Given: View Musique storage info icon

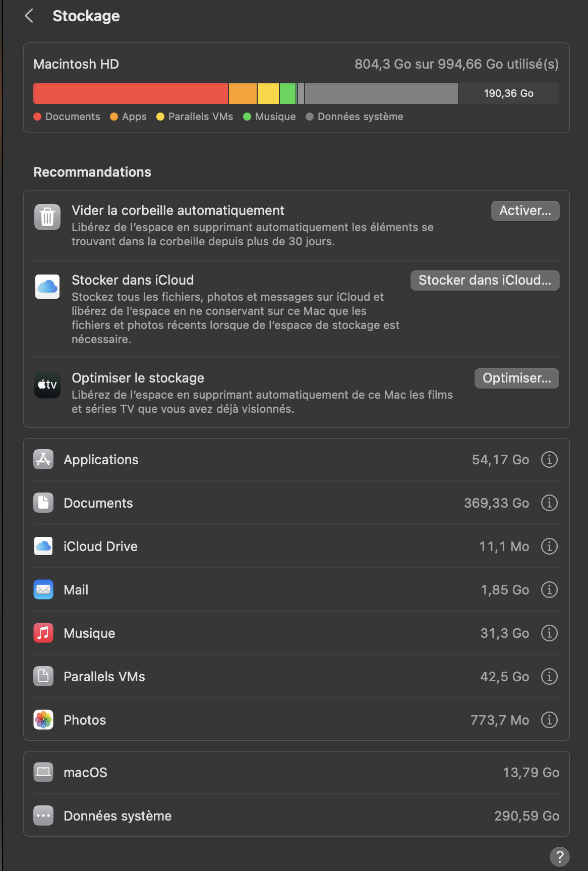Looking at the screenshot, I should [x=549, y=633].
